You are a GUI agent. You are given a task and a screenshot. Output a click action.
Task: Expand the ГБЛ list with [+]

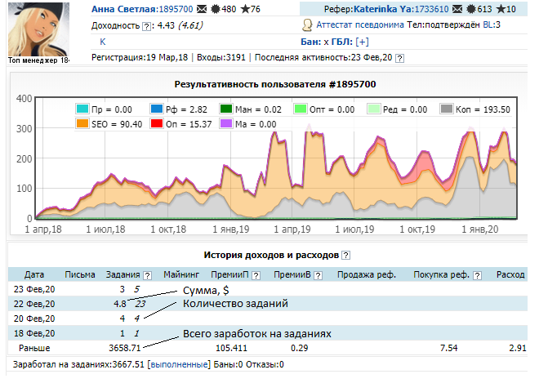click(x=363, y=42)
